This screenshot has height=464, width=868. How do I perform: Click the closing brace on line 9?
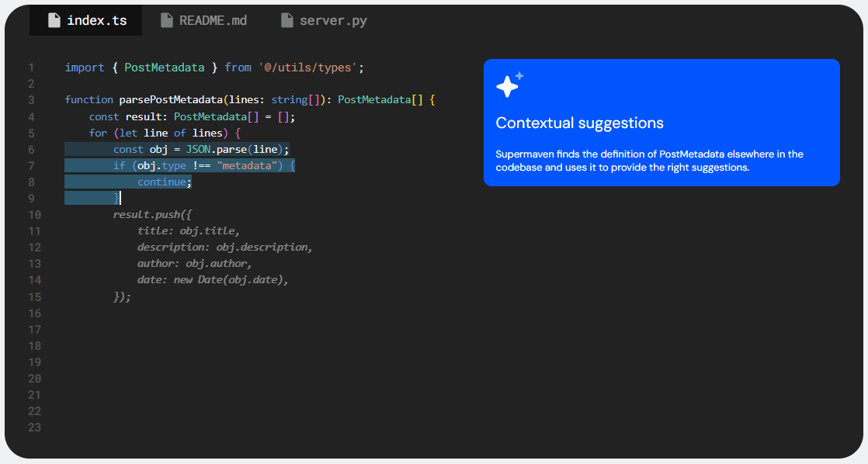pos(116,198)
